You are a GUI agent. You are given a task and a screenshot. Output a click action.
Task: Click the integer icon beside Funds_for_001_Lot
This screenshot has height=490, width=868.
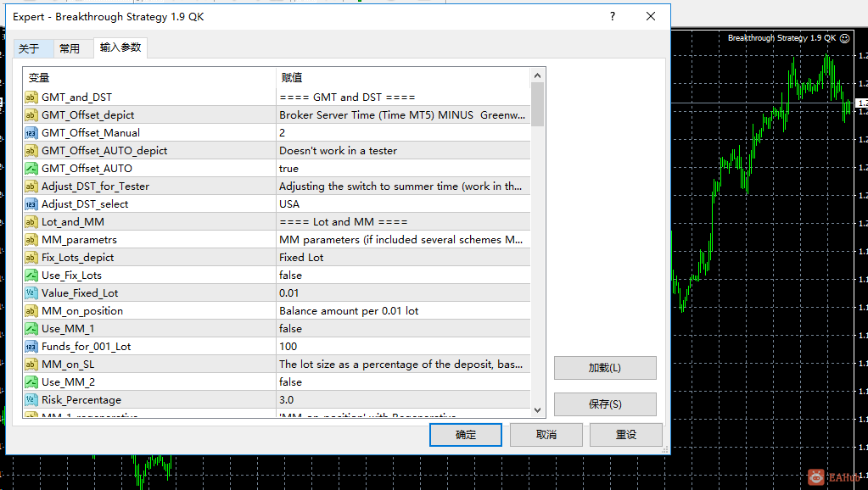31,346
